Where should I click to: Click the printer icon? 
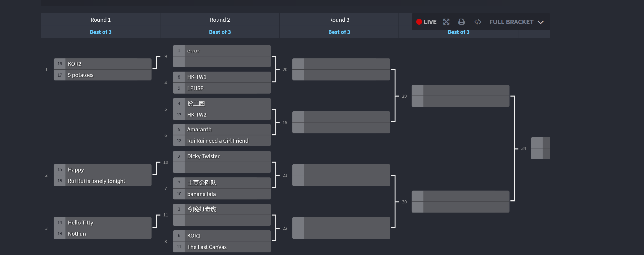coord(461,22)
